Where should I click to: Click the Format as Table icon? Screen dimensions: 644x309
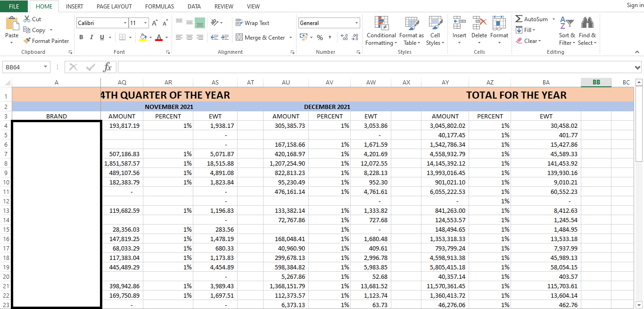tap(412, 23)
